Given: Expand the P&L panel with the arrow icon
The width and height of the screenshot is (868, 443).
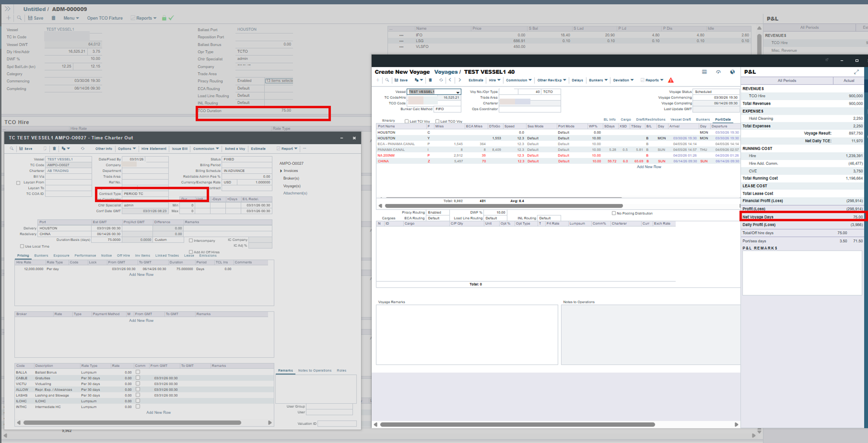Looking at the screenshot, I should (856, 72).
